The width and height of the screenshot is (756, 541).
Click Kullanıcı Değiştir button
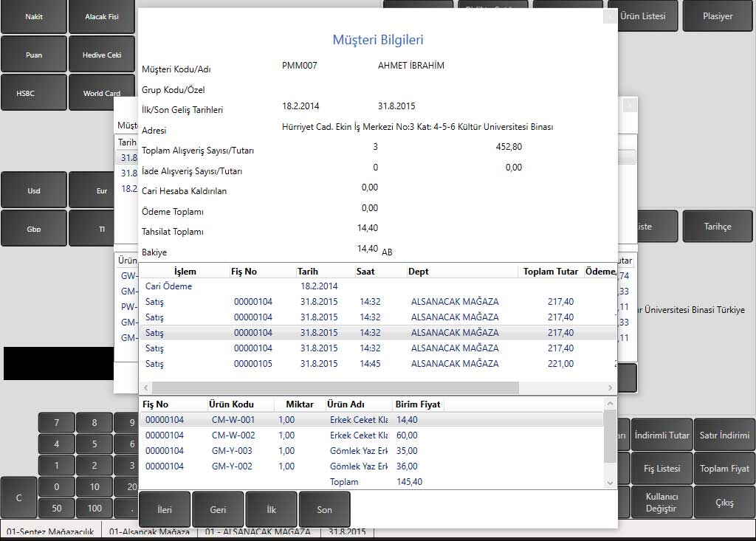click(x=662, y=502)
